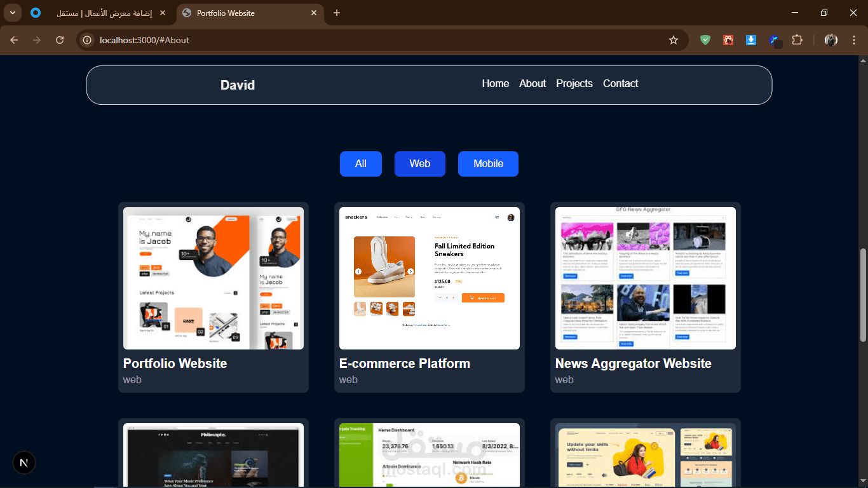Screen dimensions: 868x488
Task: Click the E-commerce Platform title text
Action: pyautogui.click(x=405, y=363)
